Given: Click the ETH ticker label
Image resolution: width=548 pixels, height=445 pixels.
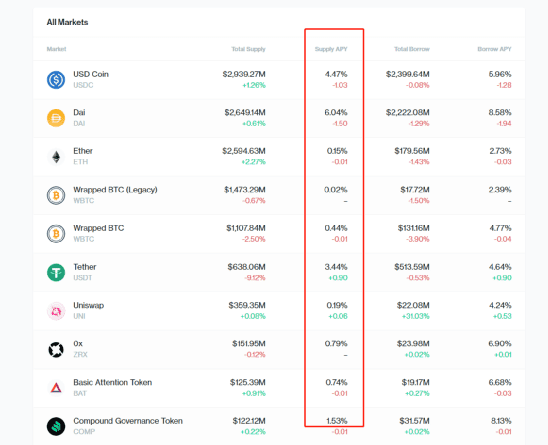Looking at the screenshot, I should [80, 162].
